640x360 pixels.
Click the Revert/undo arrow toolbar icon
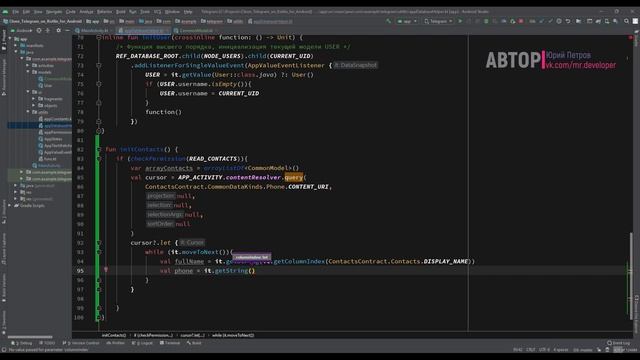pyautogui.click(x=568, y=21)
